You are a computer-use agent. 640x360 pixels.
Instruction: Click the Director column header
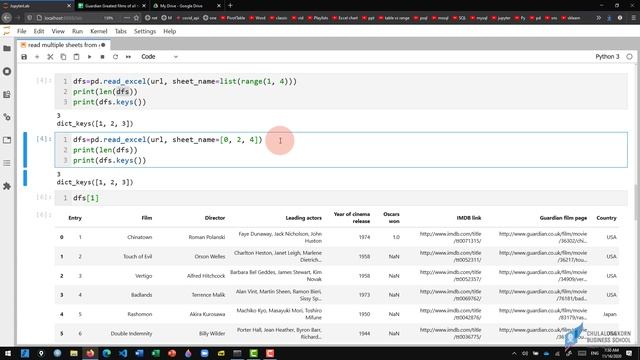pyautogui.click(x=215, y=218)
